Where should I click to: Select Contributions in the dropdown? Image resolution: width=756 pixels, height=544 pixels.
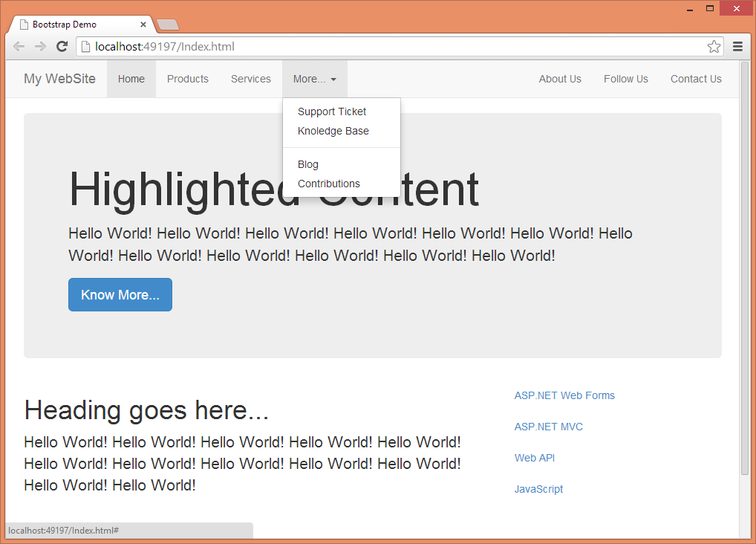coord(329,184)
